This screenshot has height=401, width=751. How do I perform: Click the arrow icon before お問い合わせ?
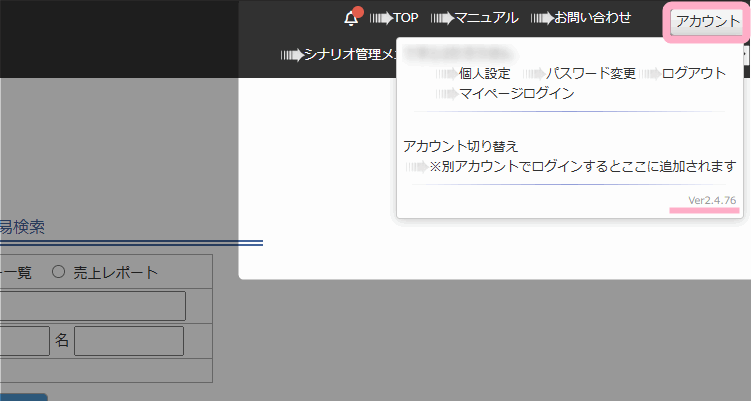click(541, 18)
